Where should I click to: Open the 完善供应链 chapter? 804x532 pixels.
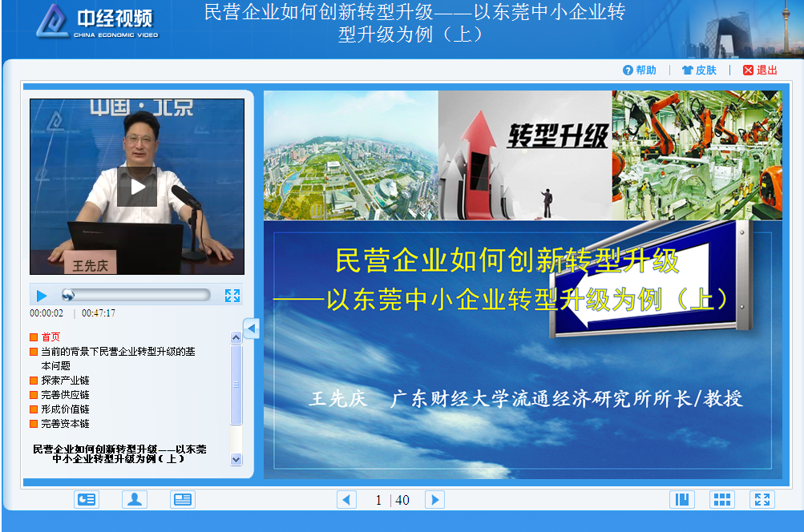click(x=65, y=395)
